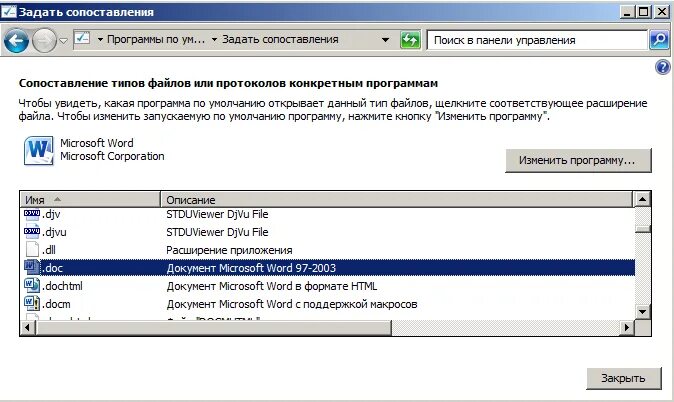The image size is (674, 402).
Task: Select the highlighted .doc extension
Action: pos(328,268)
